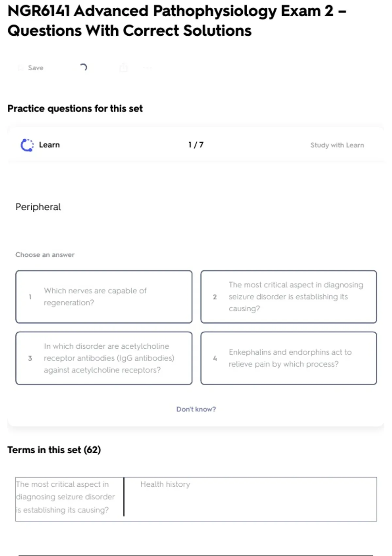392x556 pixels.
Task: Click the loading spinner icon
Action: [83, 67]
